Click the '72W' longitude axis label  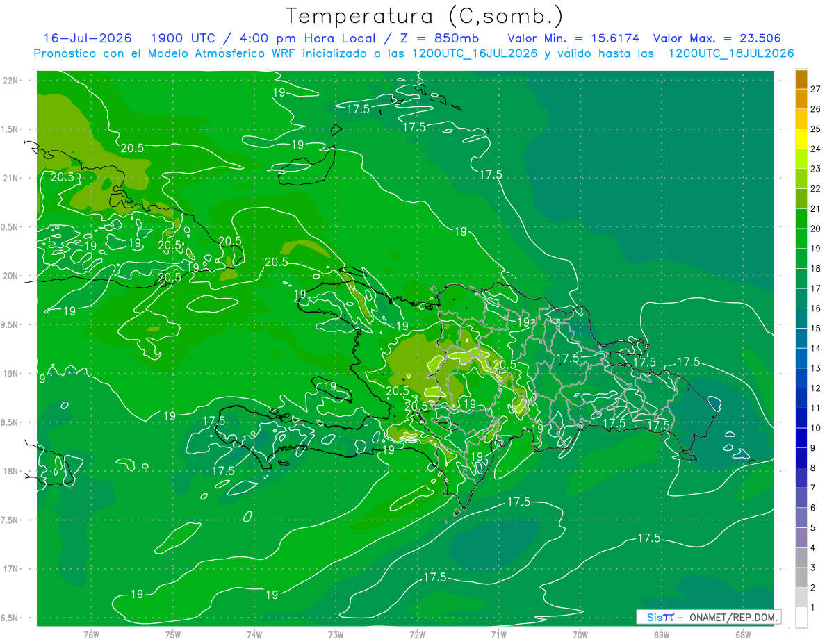pyautogui.click(x=417, y=634)
